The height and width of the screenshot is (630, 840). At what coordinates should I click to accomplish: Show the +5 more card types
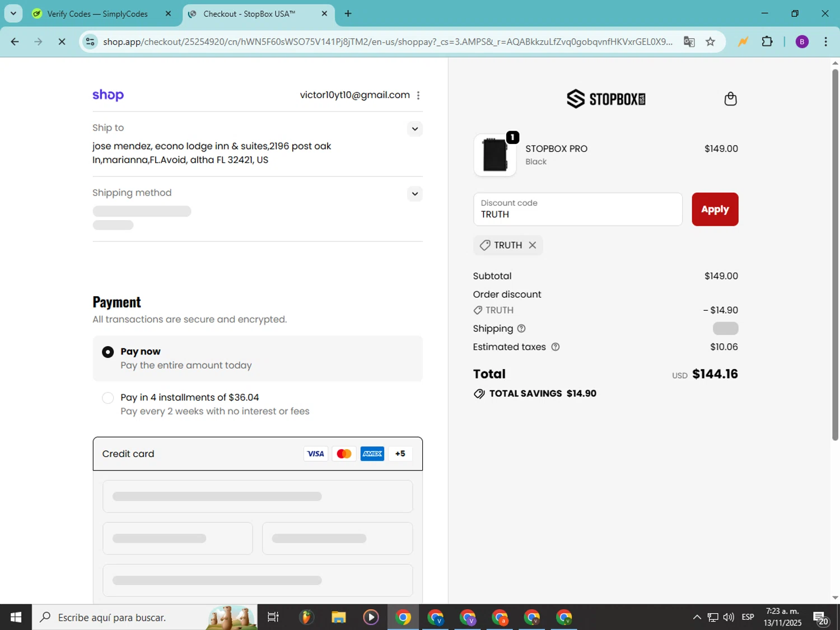click(400, 454)
